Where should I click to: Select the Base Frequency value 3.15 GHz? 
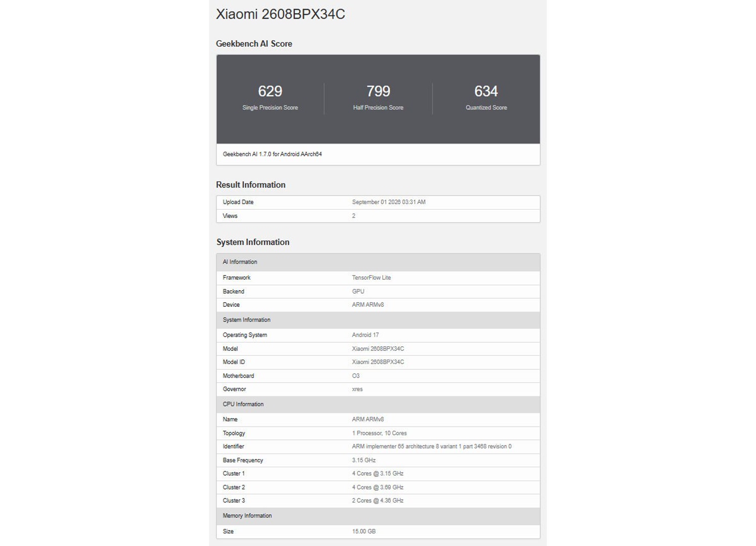(364, 461)
